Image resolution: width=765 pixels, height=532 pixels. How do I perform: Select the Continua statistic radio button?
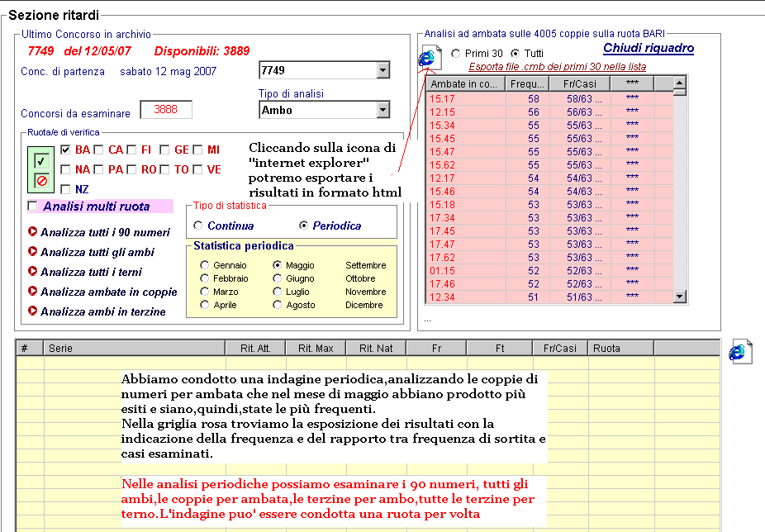point(197,226)
